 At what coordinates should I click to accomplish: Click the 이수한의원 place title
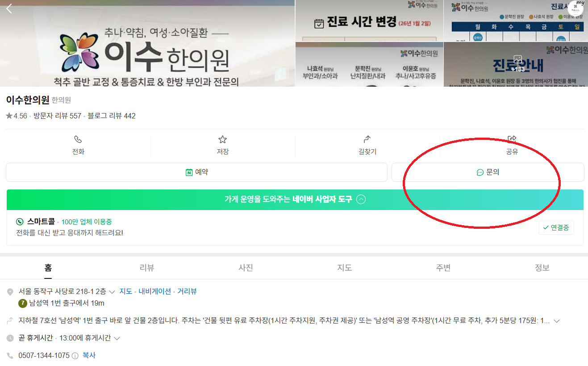pyautogui.click(x=28, y=100)
